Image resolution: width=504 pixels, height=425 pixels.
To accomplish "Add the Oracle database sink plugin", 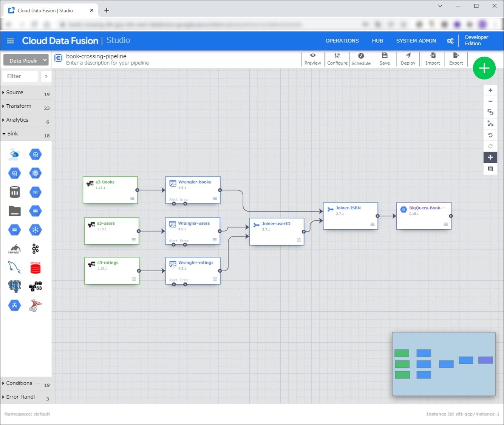I will 36,268.
